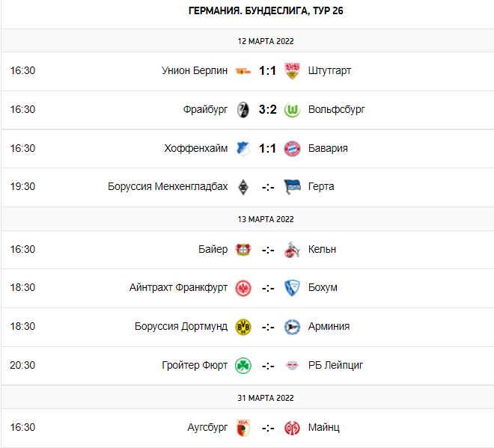Click the Eintracht Frankfurt crest
This screenshot has width=494, height=448.
243,288
